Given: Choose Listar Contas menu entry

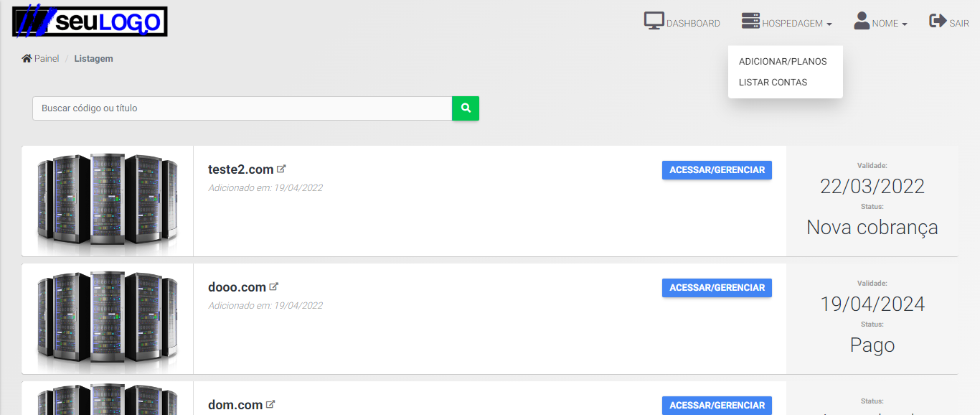Looking at the screenshot, I should click(773, 83).
